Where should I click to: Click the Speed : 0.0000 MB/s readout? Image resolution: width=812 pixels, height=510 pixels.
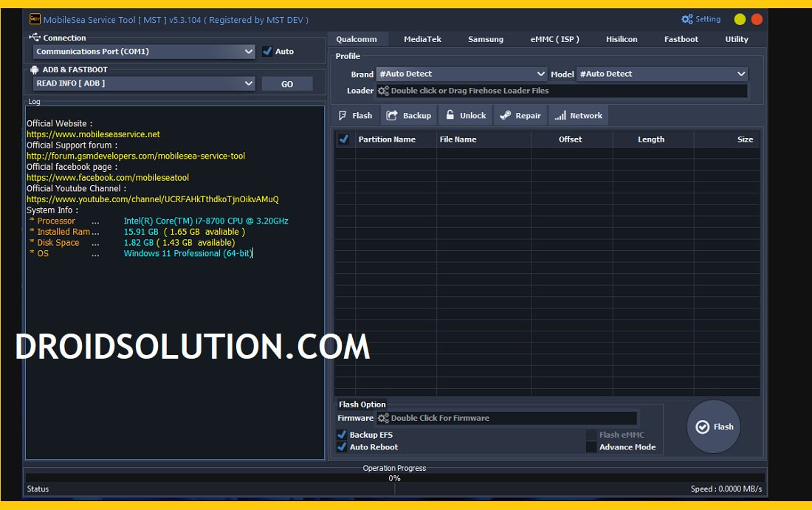tap(726, 489)
